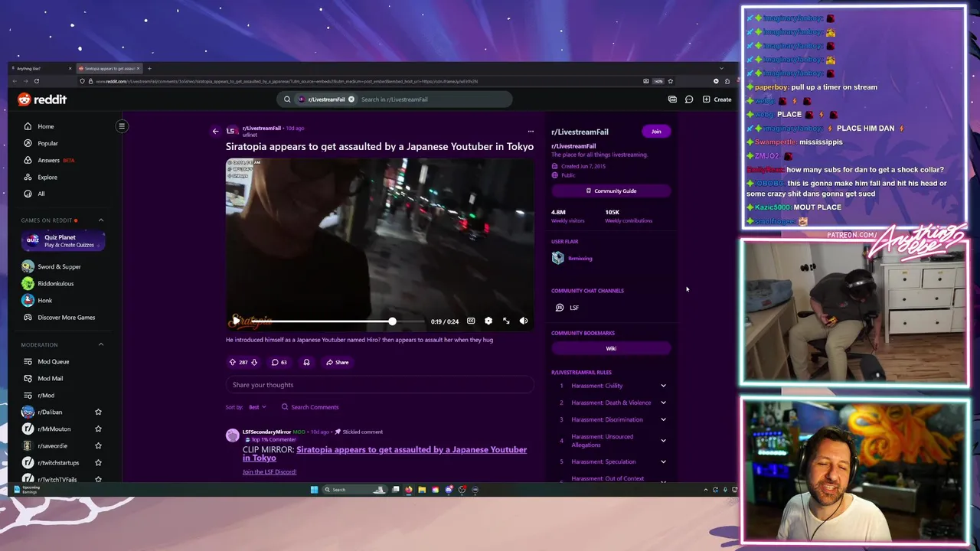Toggle closed captions on video
This screenshot has width=980, height=551.
tap(471, 321)
